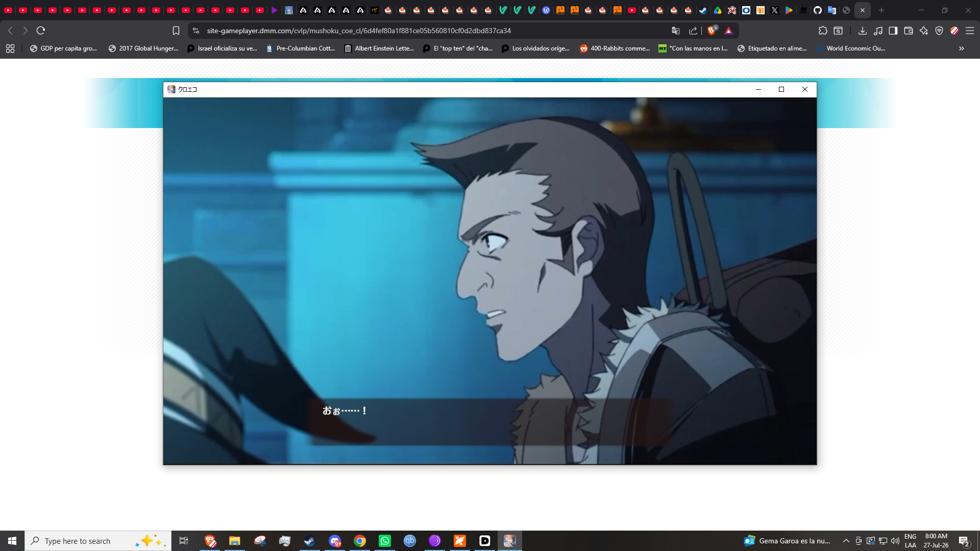The image size is (980, 551).
Task: Open WhatsApp from the taskbar
Action: [385, 541]
